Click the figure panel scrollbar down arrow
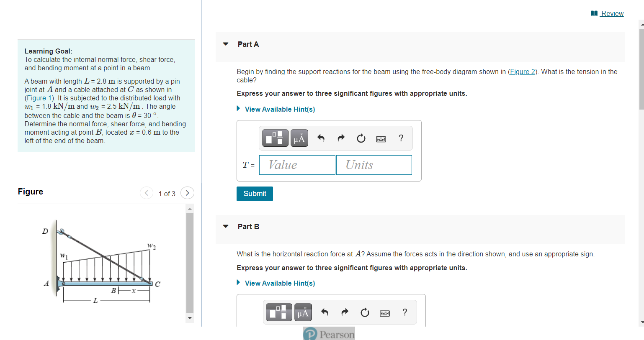 190,318
